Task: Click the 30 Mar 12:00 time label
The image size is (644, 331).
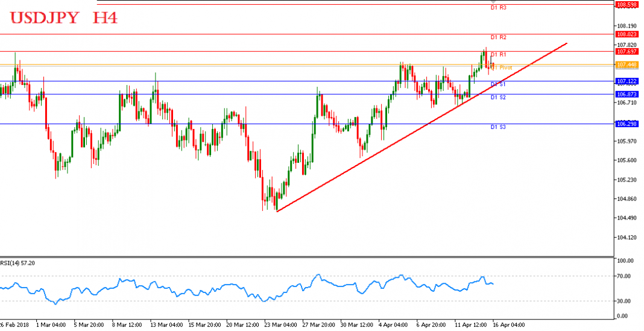Action: pos(356,325)
